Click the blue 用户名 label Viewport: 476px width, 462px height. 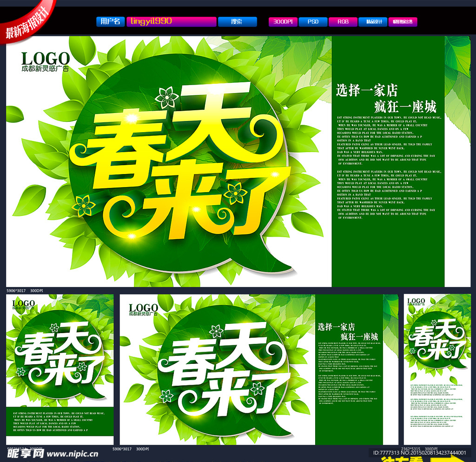[x=110, y=21]
